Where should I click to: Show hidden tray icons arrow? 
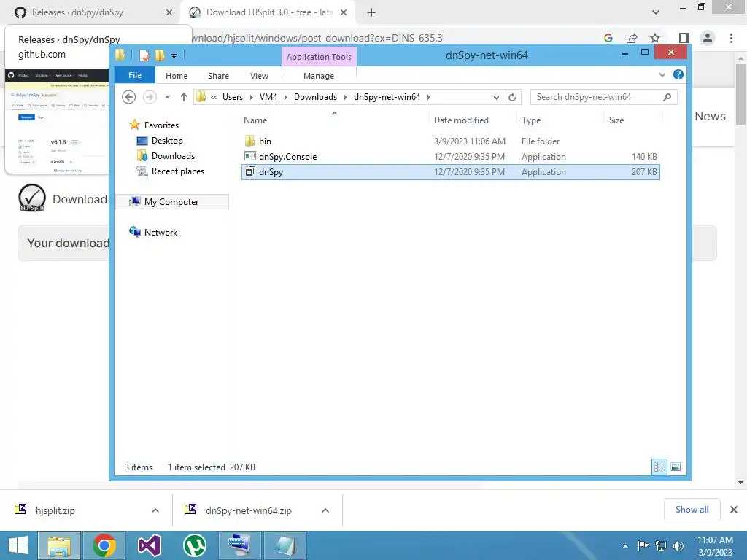(625, 546)
